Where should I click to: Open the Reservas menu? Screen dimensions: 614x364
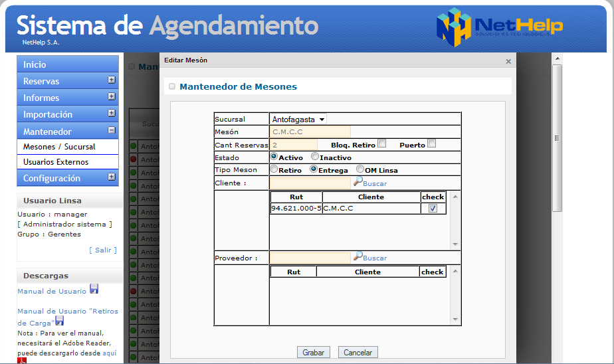[x=68, y=80]
